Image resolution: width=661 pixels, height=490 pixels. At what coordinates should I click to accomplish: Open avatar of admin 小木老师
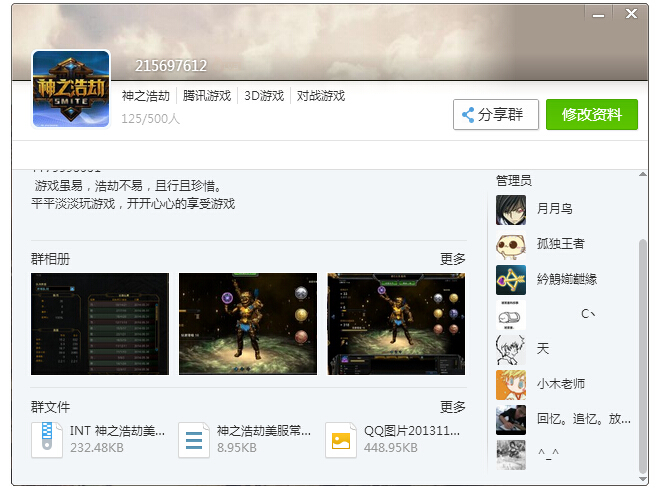511,385
